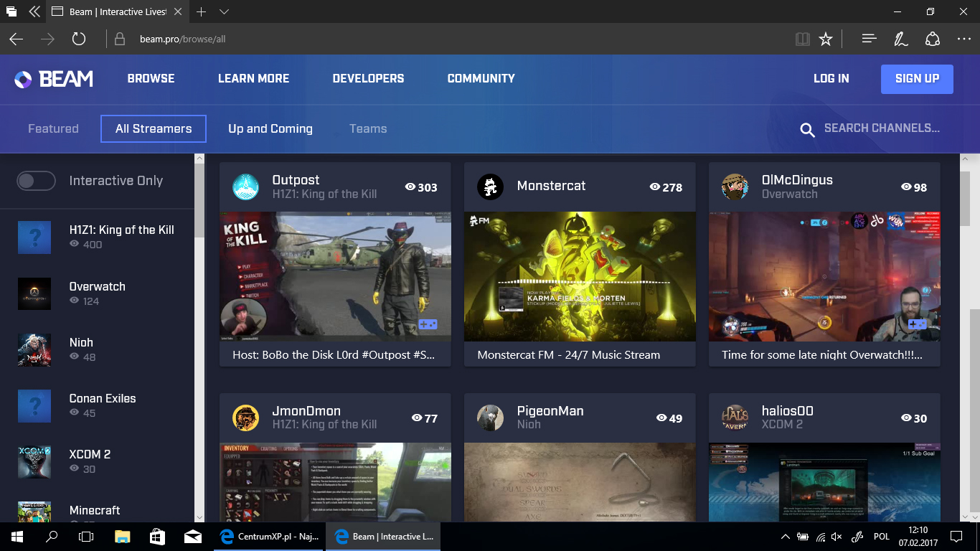
Task: Set tabs aside icon in Edge
Action: tap(11, 12)
